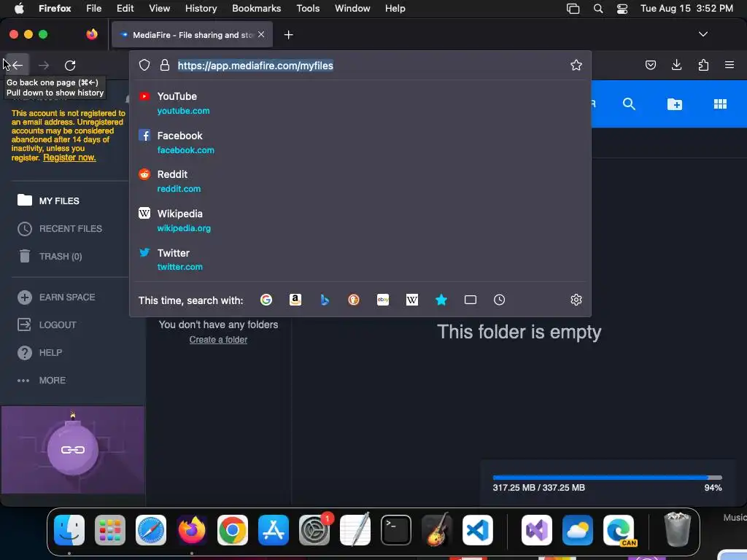Choose Facebook suggestion in dropdown
This screenshot has width=747, height=560.
360,142
